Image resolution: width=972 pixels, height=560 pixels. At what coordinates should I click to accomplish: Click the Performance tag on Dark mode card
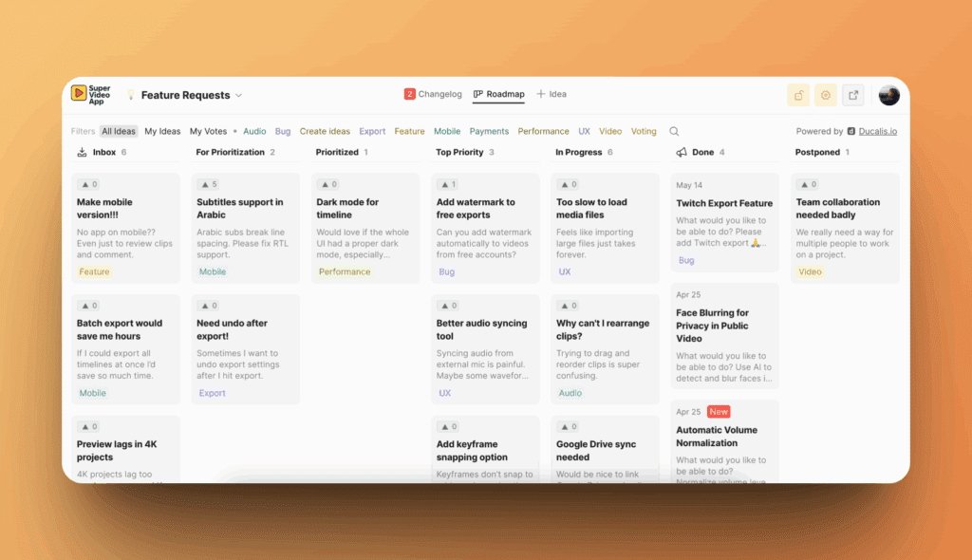[345, 272]
